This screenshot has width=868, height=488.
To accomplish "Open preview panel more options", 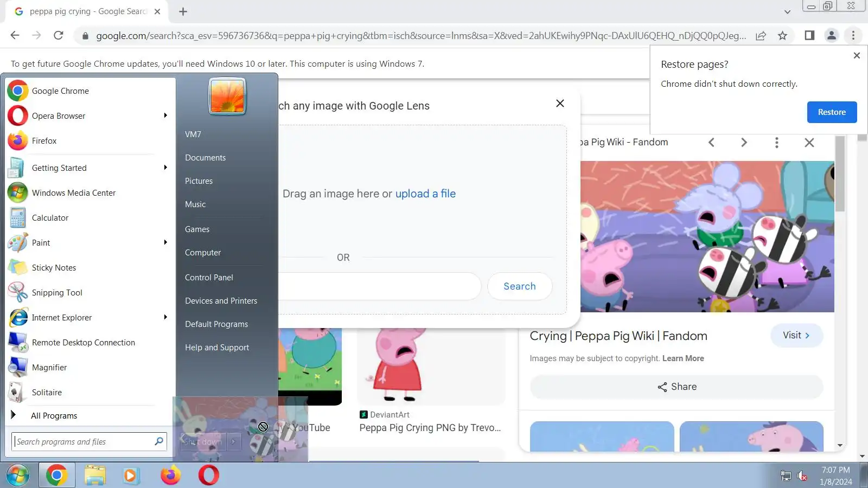I will coord(776,142).
